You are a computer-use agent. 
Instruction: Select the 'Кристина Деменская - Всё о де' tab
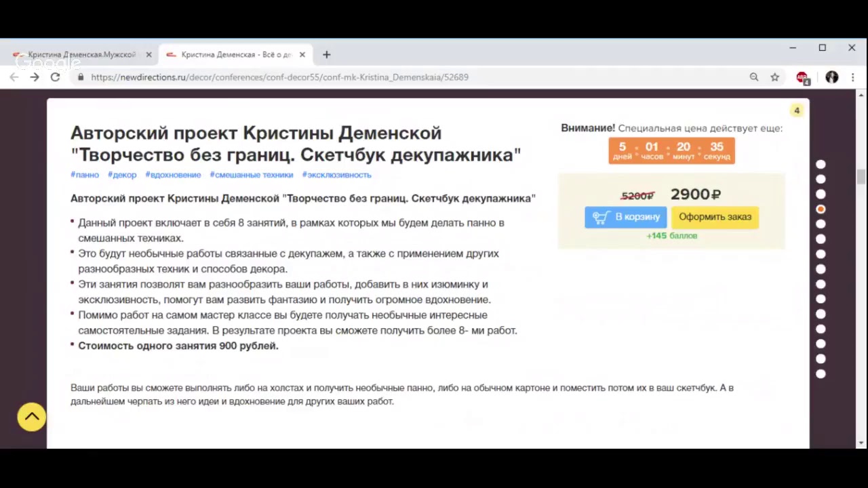[x=236, y=55]
